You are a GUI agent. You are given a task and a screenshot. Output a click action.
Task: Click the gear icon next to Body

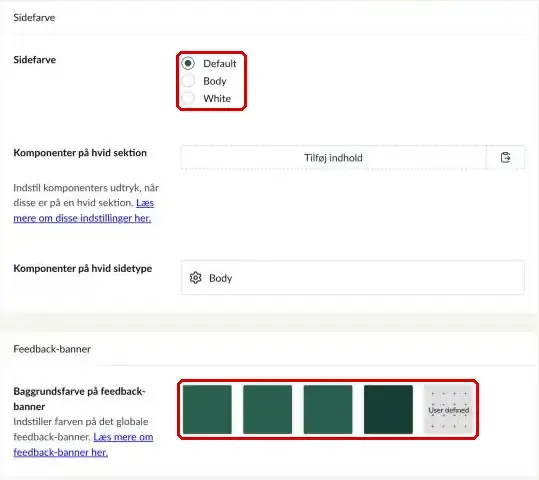point(196,277)
